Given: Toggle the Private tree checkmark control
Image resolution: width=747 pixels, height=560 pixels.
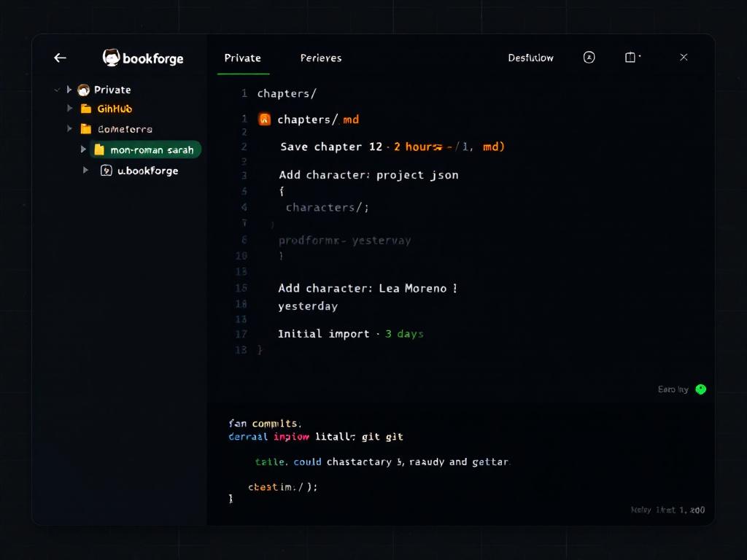Looking at the screenshot, I should (x=57, y=89).
